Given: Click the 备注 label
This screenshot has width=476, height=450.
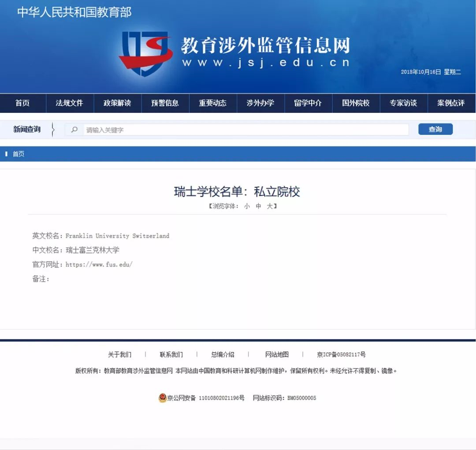Looking at the screenshot, I should [x=41, y=279].
